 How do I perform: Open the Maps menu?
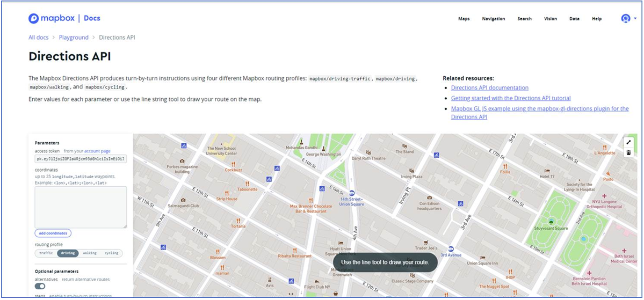pyautogui.click(x=464, y=19)
